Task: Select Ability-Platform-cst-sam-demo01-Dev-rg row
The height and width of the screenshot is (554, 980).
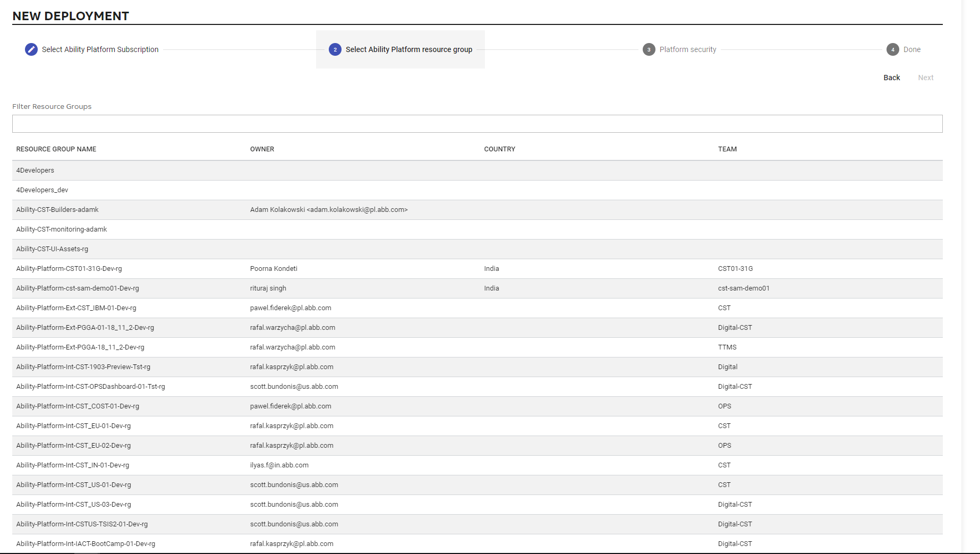Action: click(x=478, y=288)
